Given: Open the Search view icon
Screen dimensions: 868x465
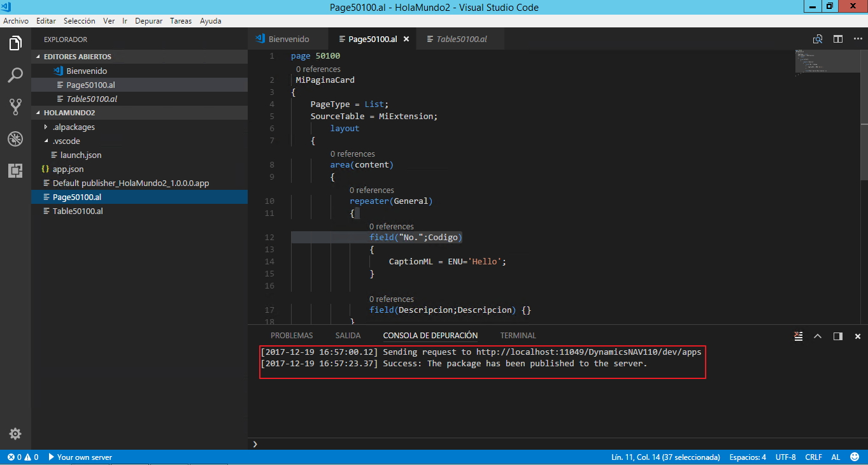Looking at the screenshot, I should [x=15, y=75].
